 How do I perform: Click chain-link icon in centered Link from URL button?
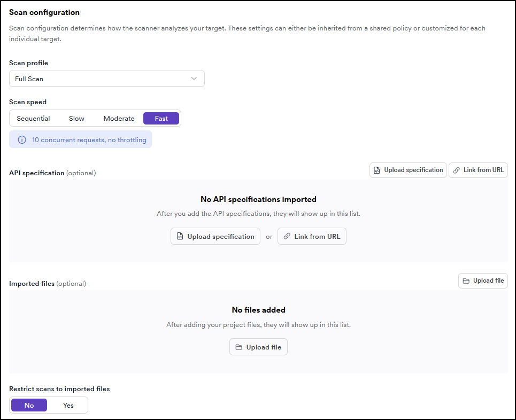click(287, 237)
